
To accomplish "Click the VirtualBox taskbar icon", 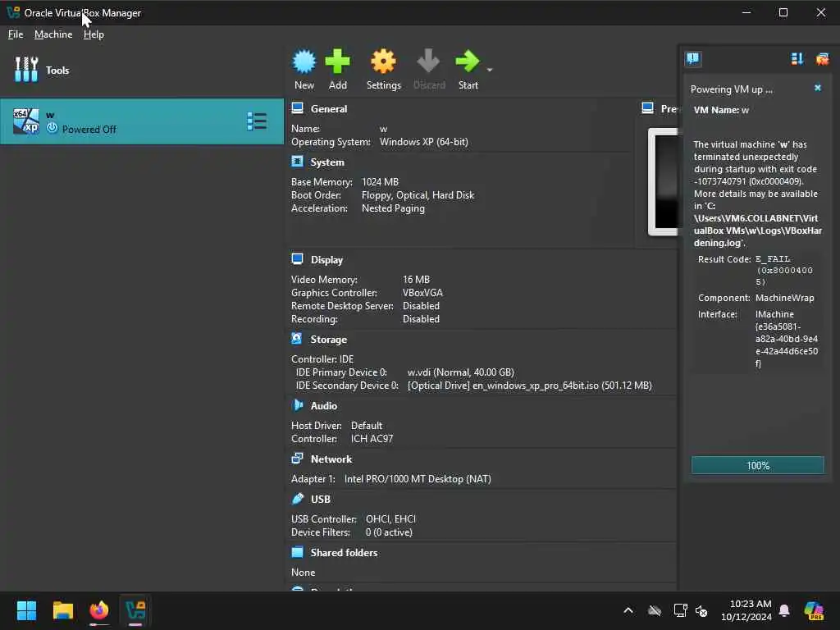I will tap(135, 610).
